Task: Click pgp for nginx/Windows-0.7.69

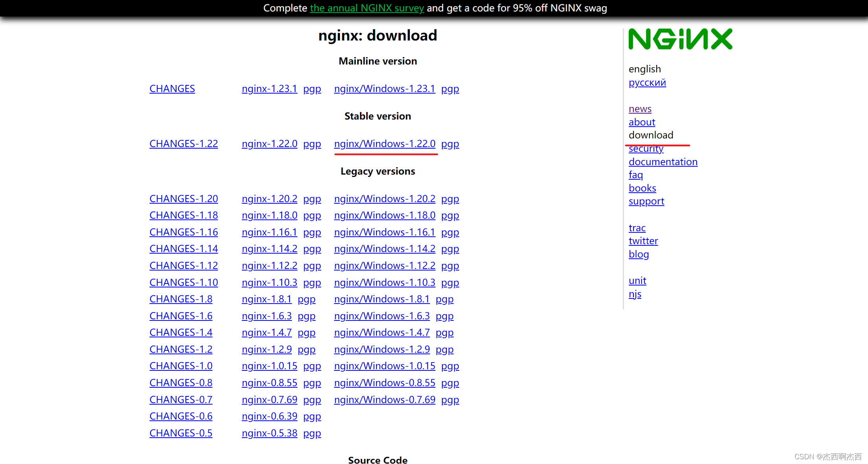Action: [450, 400]
